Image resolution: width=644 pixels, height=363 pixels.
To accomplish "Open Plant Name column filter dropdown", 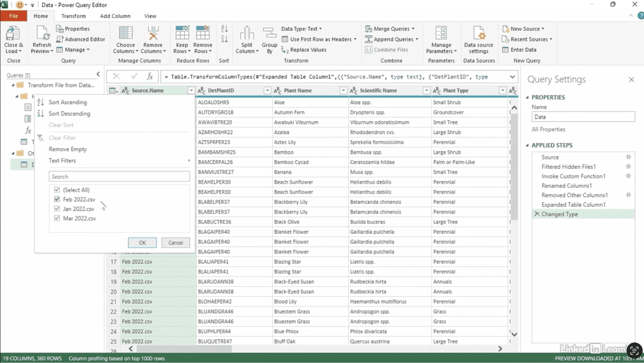I will pyautogui.click(x=343, y=90).
